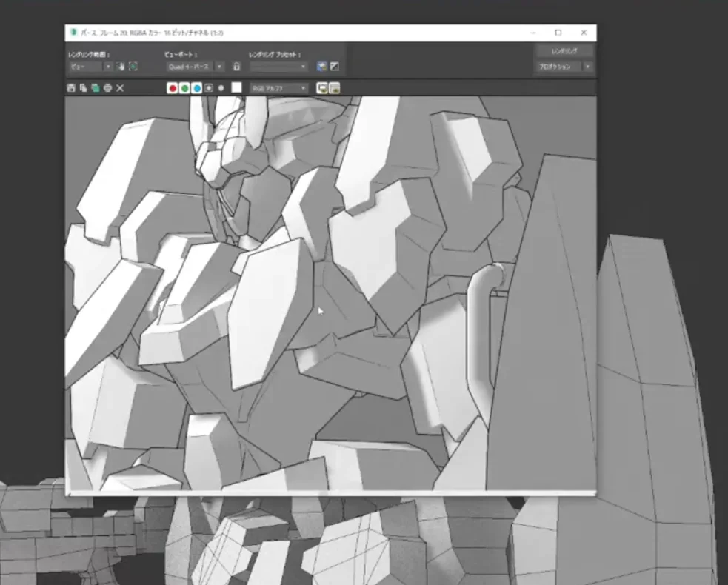
Task: Click the Auto Region Selected icon
Action: tap(133, 67)
